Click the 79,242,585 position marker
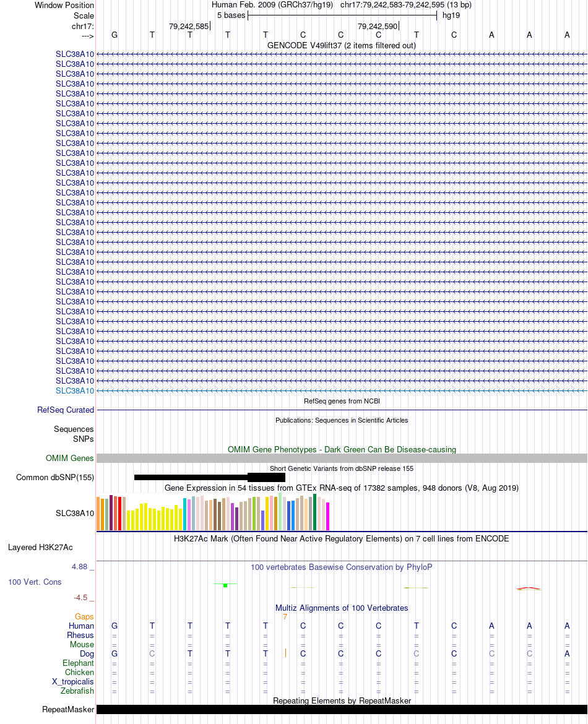 coord(189,27)
